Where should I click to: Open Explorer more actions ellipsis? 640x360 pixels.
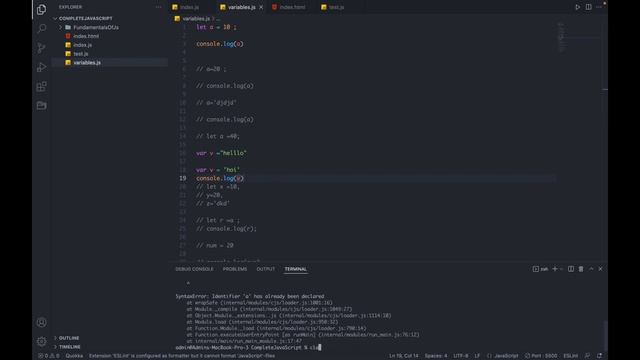click(158, 7)
